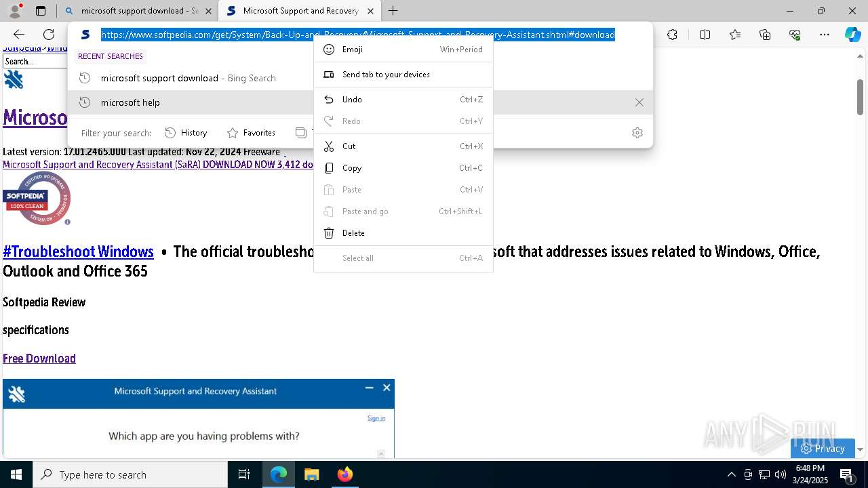Pick 'microsoft support download' recent search suggestion
868x488 pixels.
pyautogui.click(x=191, y=78)
